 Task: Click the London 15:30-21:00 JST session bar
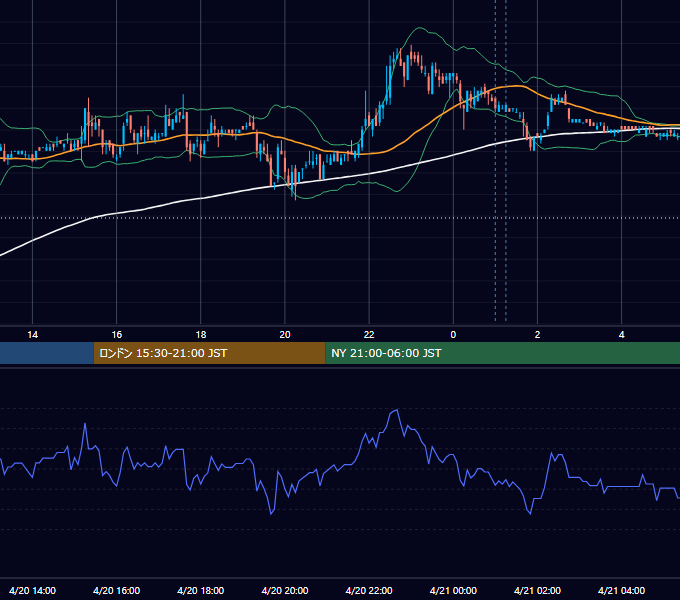(x=209, y=353)
